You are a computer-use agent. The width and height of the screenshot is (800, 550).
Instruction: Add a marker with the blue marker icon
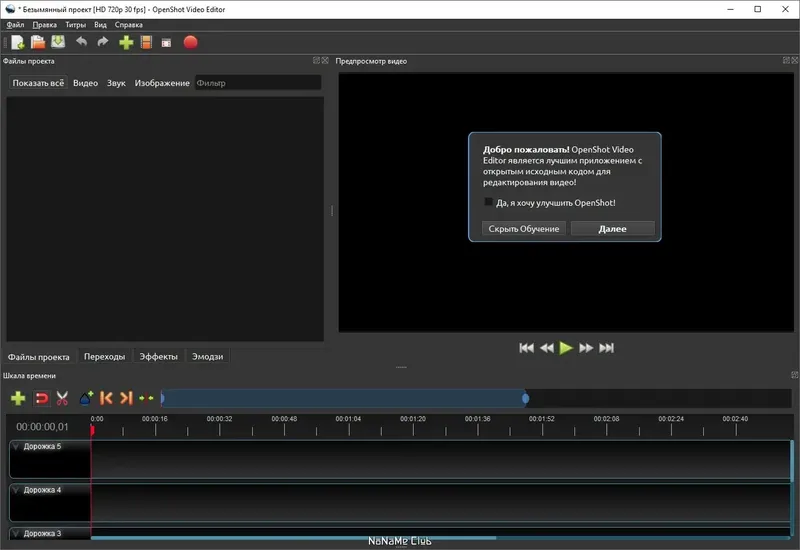tap(86, 398)
